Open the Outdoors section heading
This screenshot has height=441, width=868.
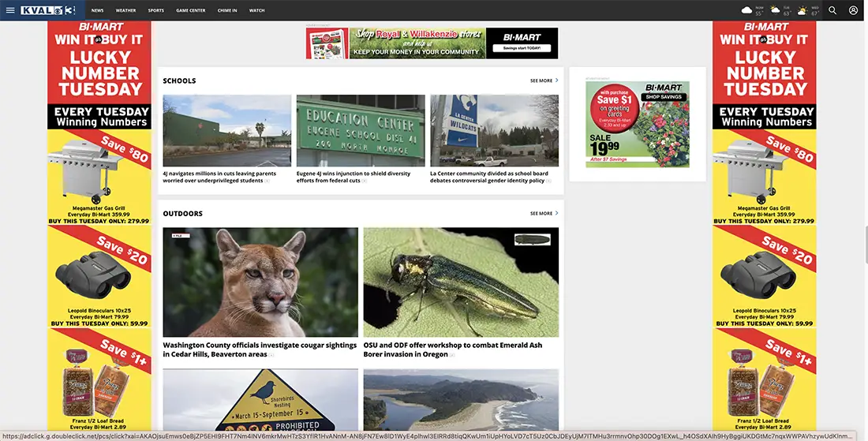(x=183, y=214)
